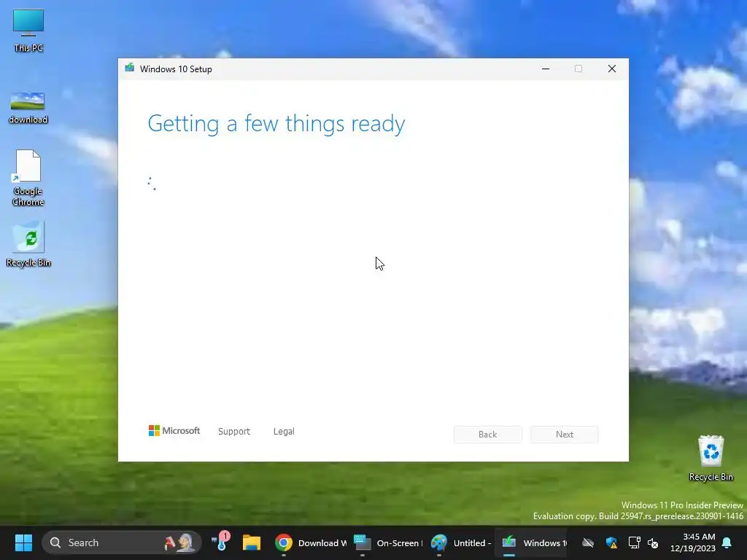Open the clock showing 3:45 AM

coord(693,542)
